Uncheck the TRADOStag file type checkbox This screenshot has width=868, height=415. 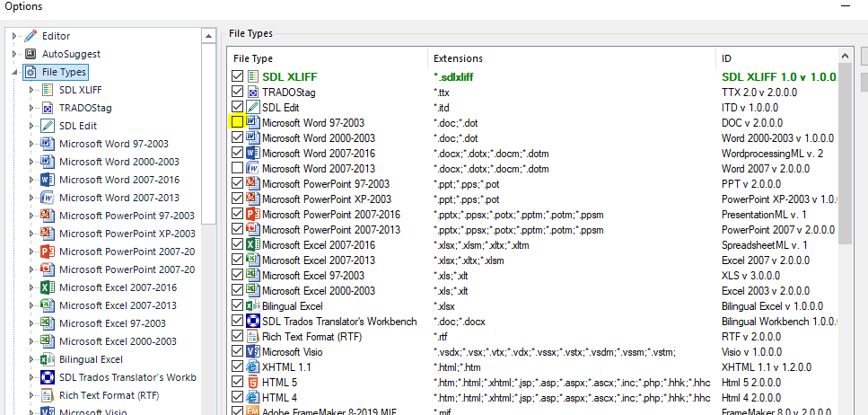click(238, 92)
